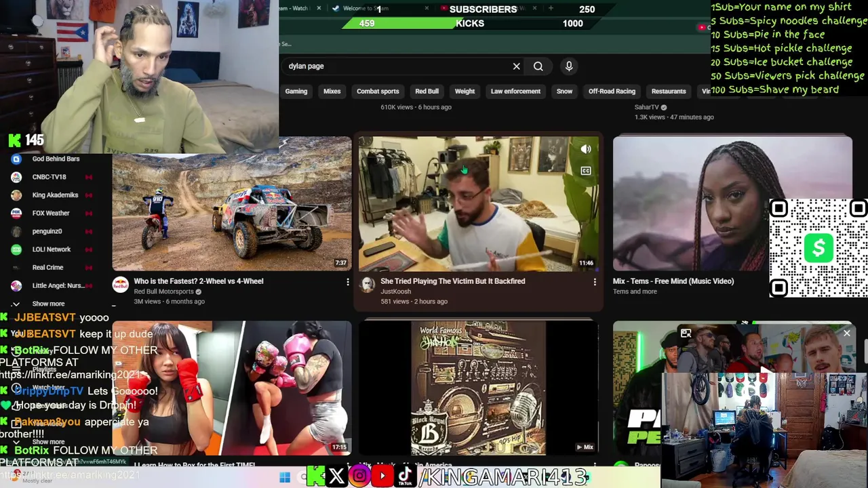Mute the JustKoosh video preview
The width and height of the screenshot is (868, 488).
[x=586, y=150]
